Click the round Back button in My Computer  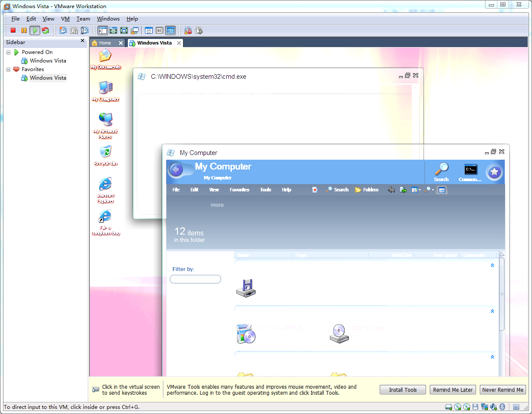click(x=176, y=170)
